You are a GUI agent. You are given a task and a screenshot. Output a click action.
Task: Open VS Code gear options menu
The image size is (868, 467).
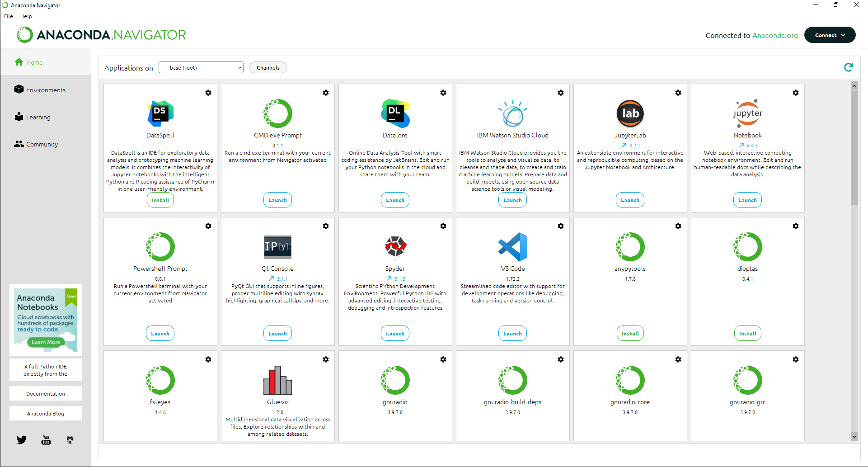tap(561, 226)
